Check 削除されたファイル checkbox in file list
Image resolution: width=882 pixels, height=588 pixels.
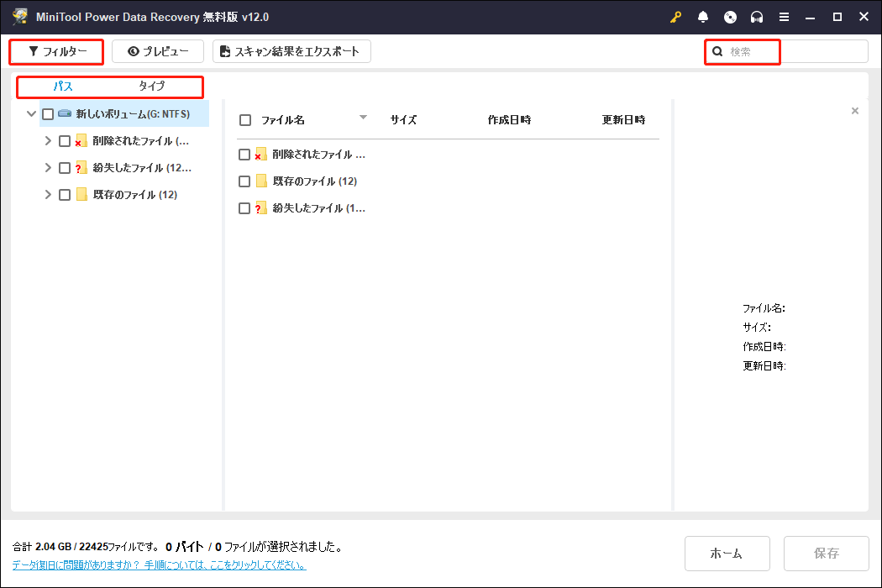coord(244,155)
